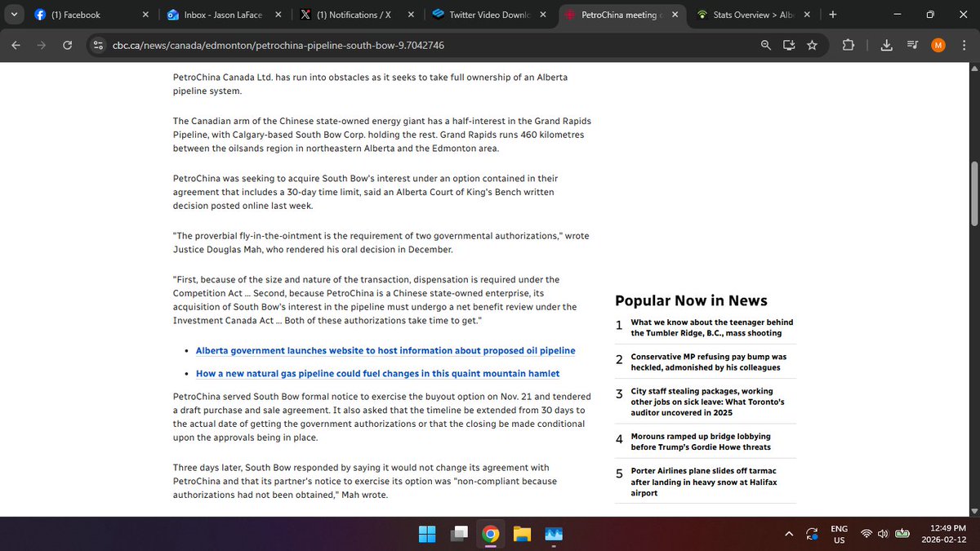Close the Inbox - Jason LaFace tab
Image resolution: width=980 pixels, height=551 pixels.
pos(278,15)
